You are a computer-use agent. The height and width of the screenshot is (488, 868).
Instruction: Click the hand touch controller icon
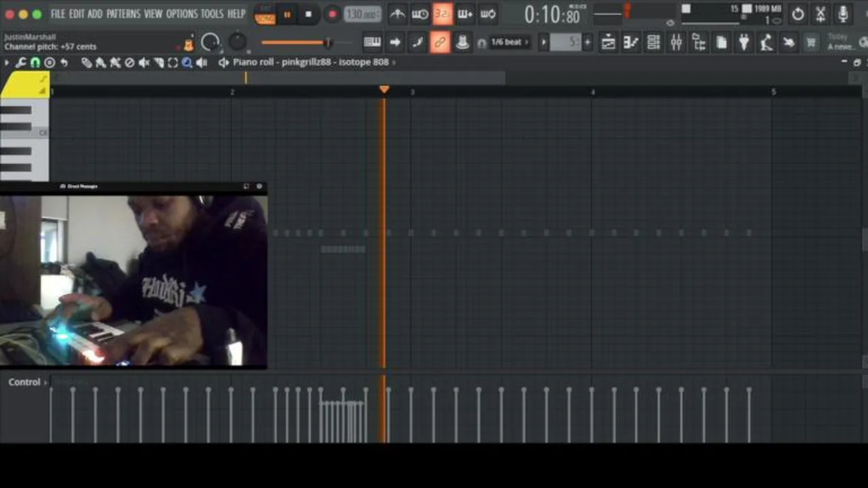tap(789, 43)
